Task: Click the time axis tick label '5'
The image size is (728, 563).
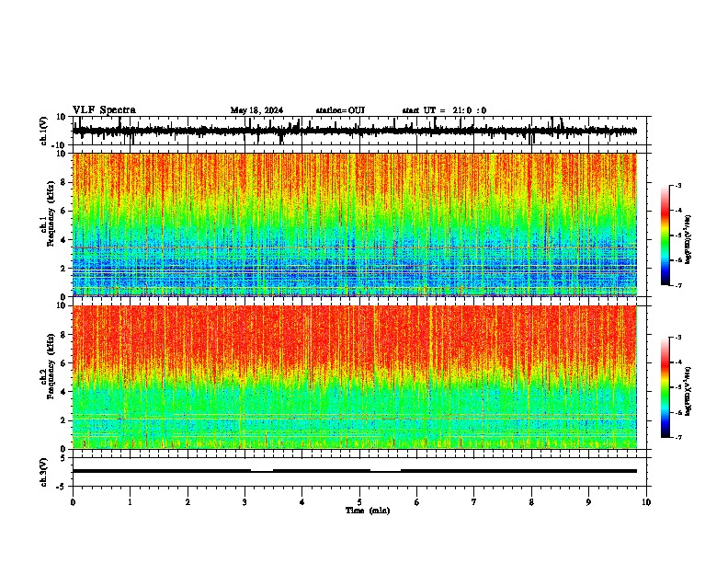Action: point(359,502)
